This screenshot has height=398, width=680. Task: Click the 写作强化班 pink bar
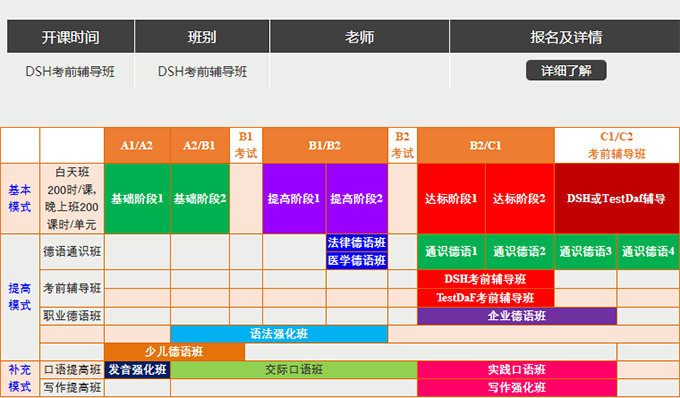tap(517, 388)
